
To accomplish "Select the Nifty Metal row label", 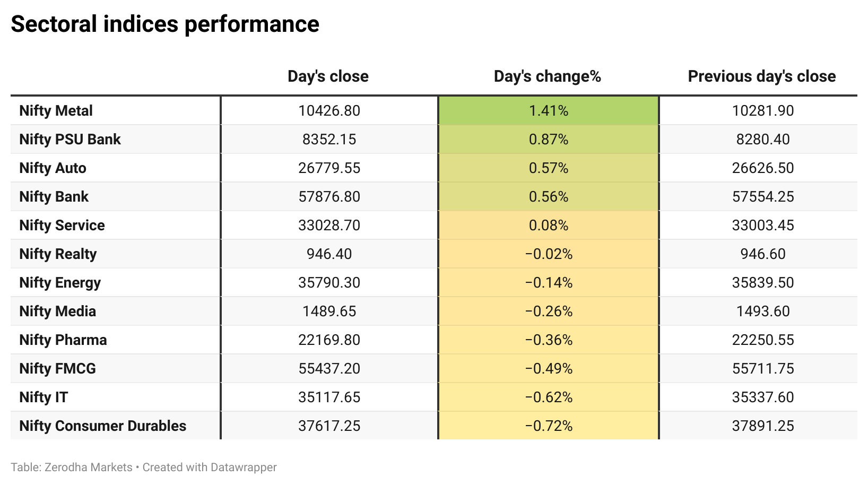I will coord(56,110).
